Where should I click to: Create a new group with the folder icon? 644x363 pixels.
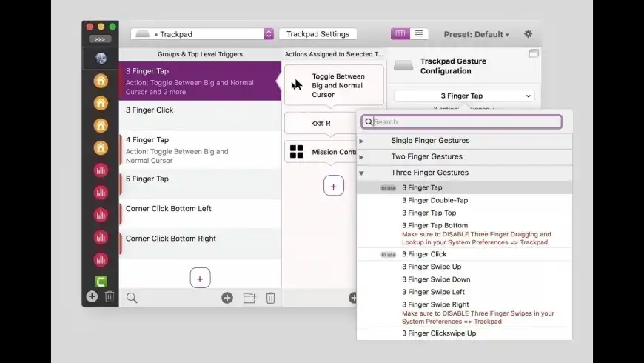(x=249, y=298)
